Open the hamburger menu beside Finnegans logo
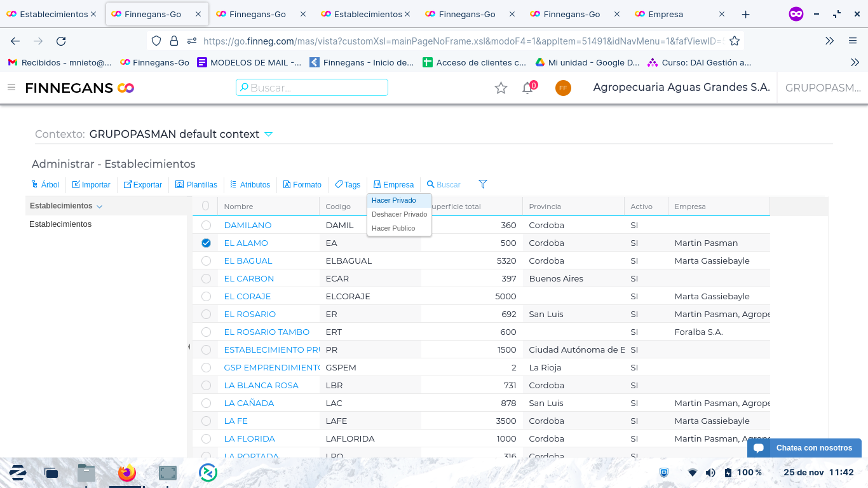868x488 pixels. coord(11,88)
